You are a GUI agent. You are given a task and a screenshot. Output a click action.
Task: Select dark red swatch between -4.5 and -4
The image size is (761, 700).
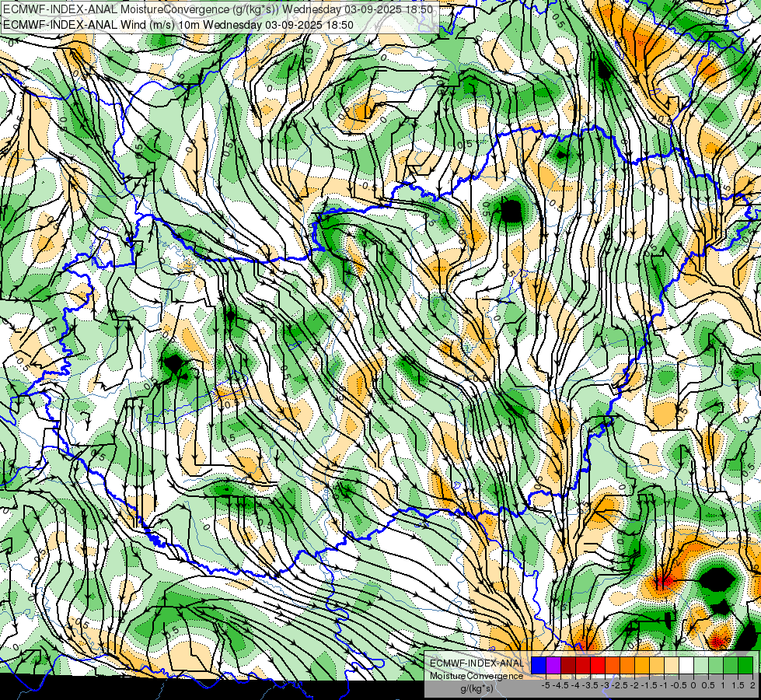click(x=568, y=666)
